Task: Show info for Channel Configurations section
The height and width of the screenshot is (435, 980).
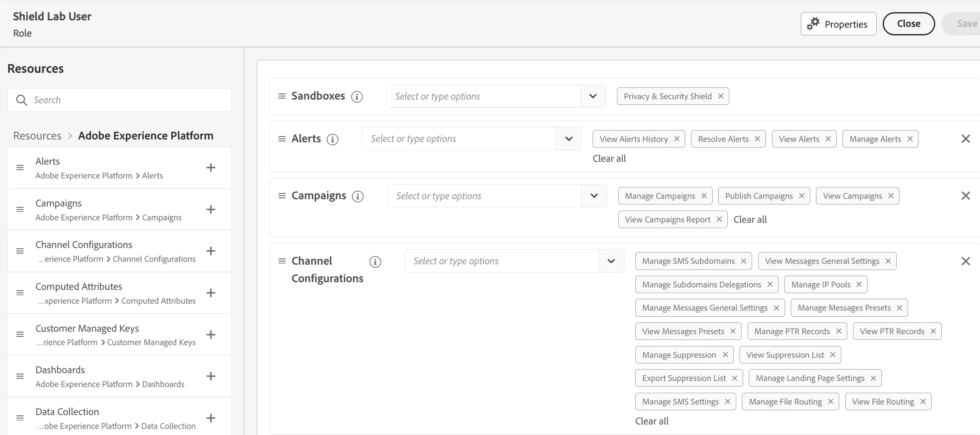Action: click(375, 262)
